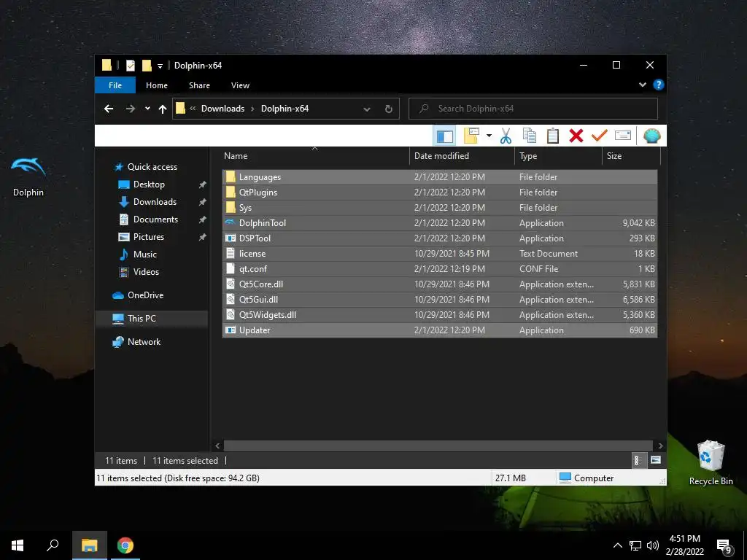Open the dropdown arrow beside new folder icon
The image size is (747, 560).
(x=489, y=136)
